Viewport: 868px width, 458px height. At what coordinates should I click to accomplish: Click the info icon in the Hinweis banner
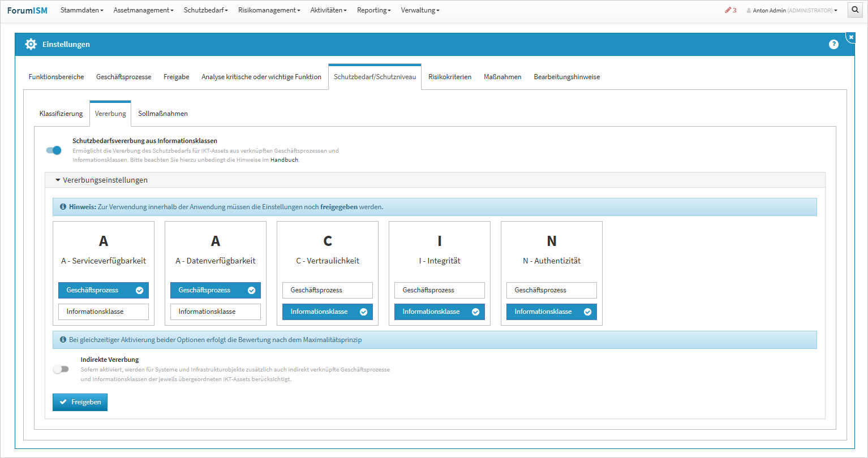tap(63, 207)
